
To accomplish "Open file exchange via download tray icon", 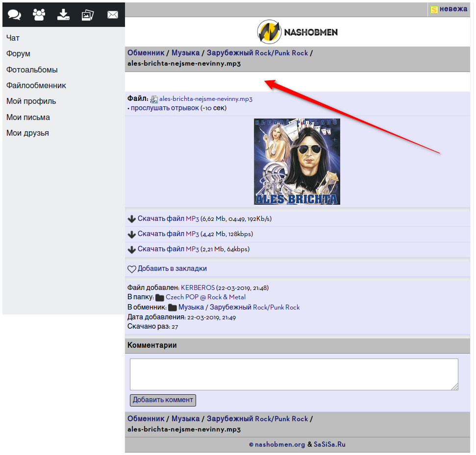I will coord(63,15).
